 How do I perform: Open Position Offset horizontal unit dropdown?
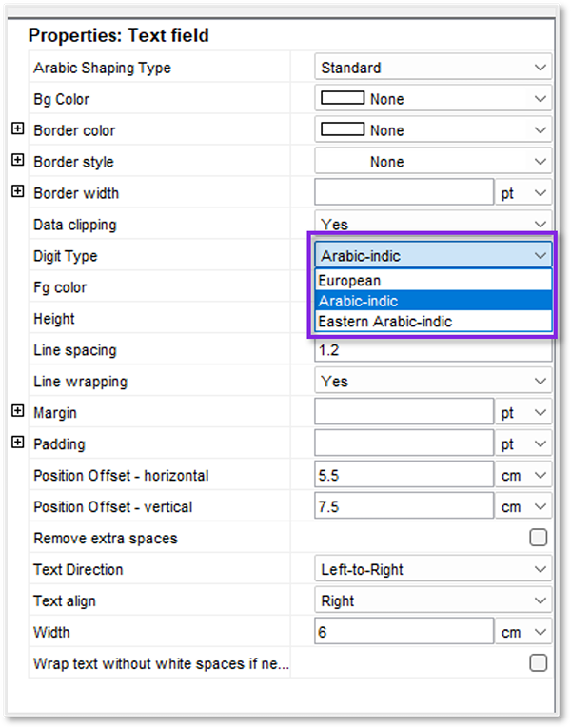[523, 476]
